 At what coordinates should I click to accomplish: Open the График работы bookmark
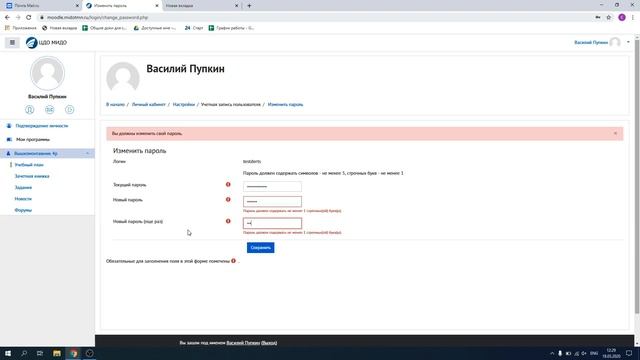[231, 28]
